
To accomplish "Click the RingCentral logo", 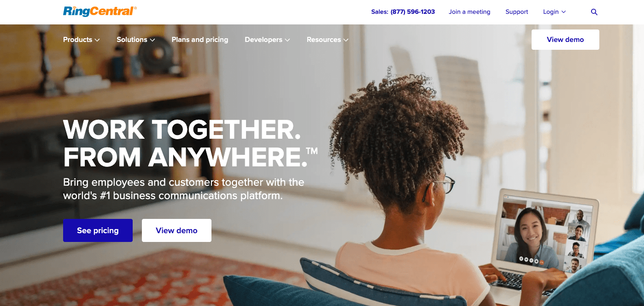I will [x=100, y=11].
